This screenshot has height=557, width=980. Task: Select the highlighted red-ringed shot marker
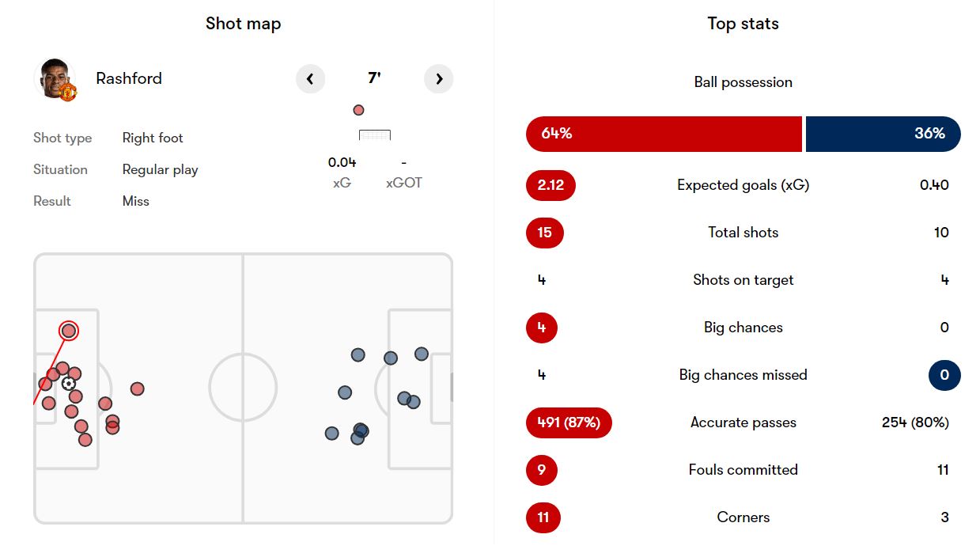click(x=69, y=331)
